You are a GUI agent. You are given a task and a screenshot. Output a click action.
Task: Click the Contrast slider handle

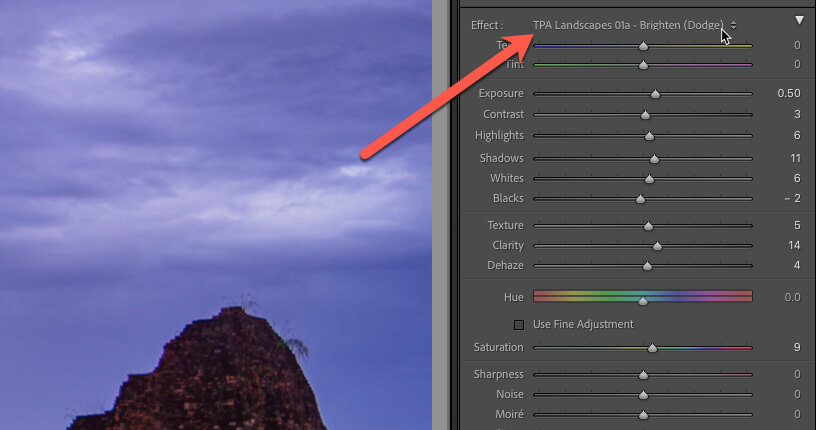tap(646, 115)
